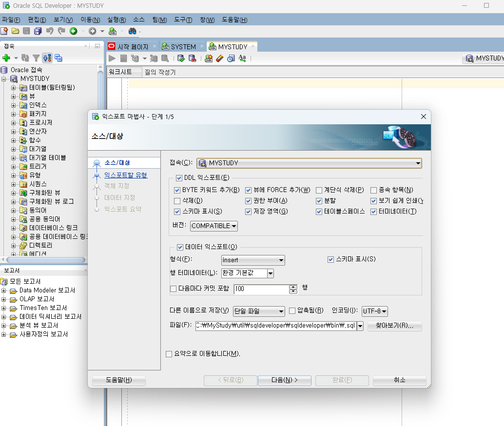Open the 도구 menu
The width and height of the screenshot is (504, 426).
[183, 19]
